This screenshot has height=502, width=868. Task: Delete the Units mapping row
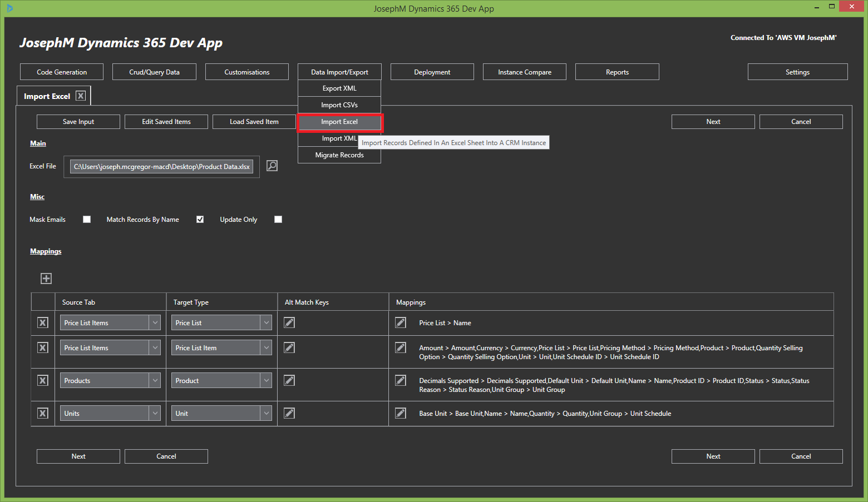[x=43, y=414]
